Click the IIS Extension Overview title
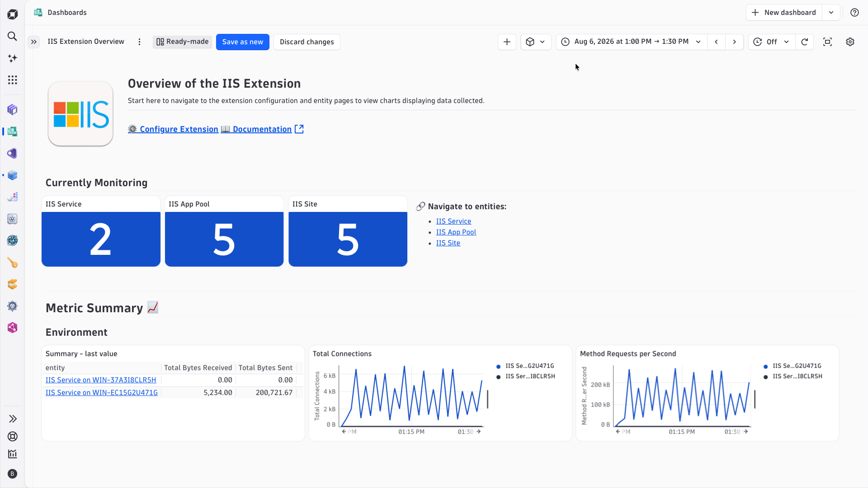The width and height of the screenshot is (868, 488). (x=86, y=42)
